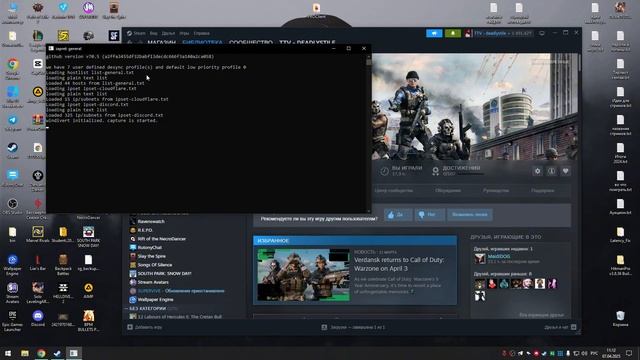Screen dimensions: 640x360
Task: Open the community hub link below banner
Action: (x=393, y=191)
